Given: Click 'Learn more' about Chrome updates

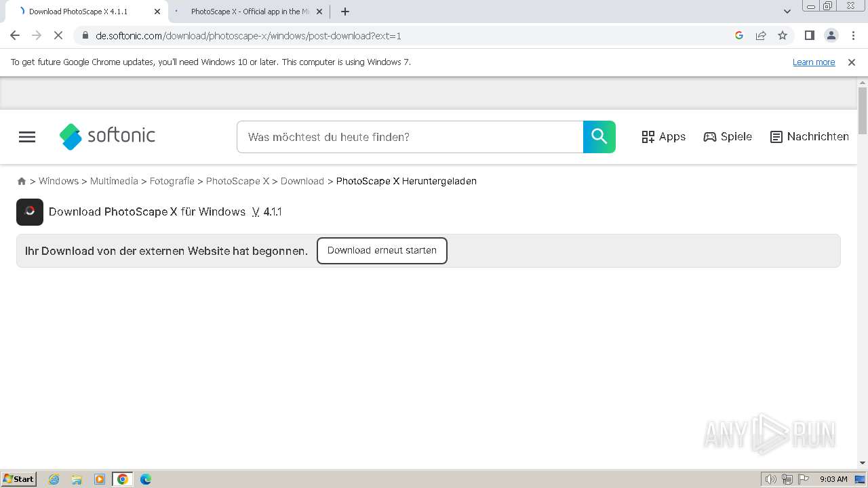Looking at the screenshot, I should click(814, 62).
